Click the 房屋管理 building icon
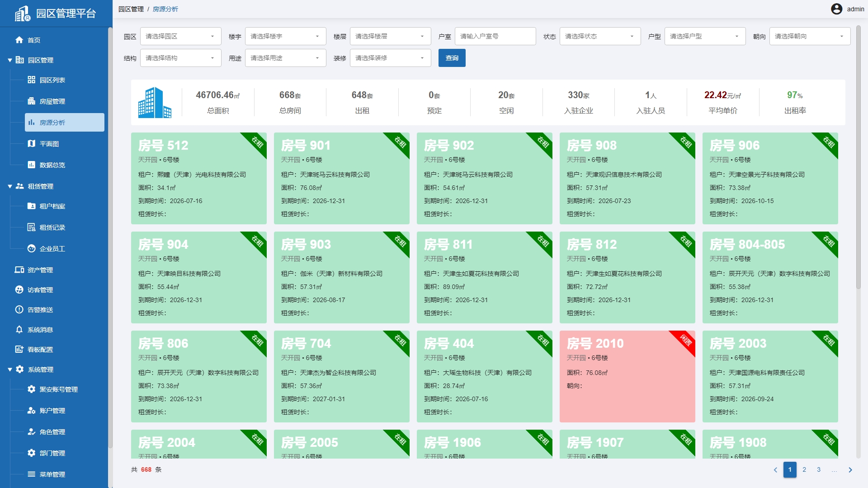The height and width of the screenshot is (488, 868). (x=31, y=101)
